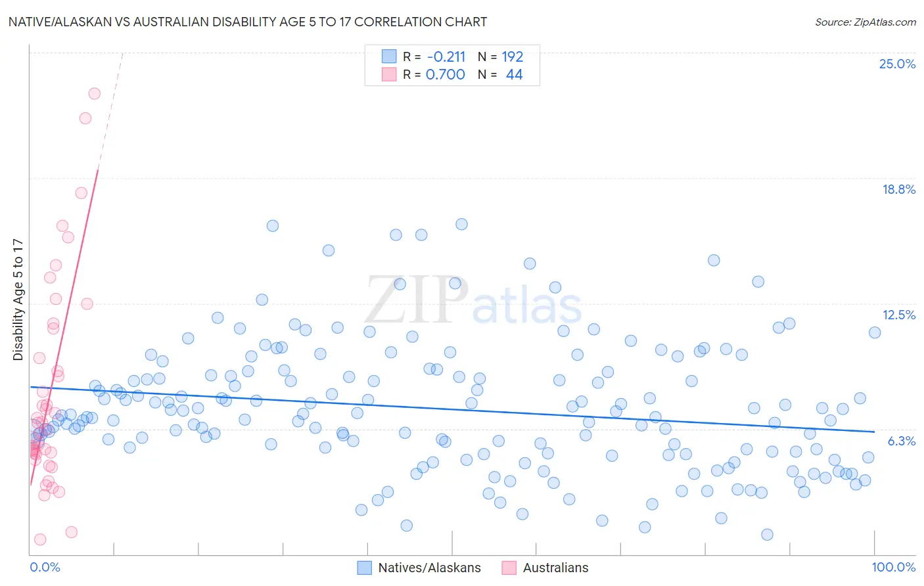Click the blue Natives/Alaskans legend swatch
The image size is (924, 586).
(365, 568)
